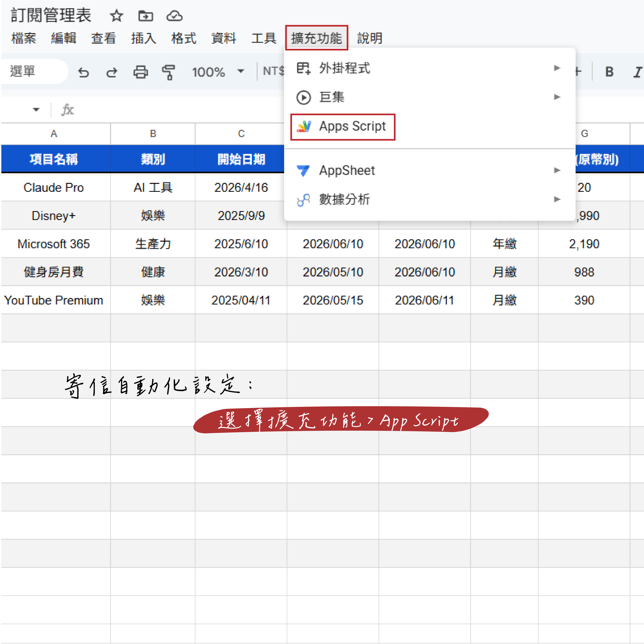This screenshot has height=644, width=644.
Task: Select the 2,190 amount cell
Action: coord(584,244)
